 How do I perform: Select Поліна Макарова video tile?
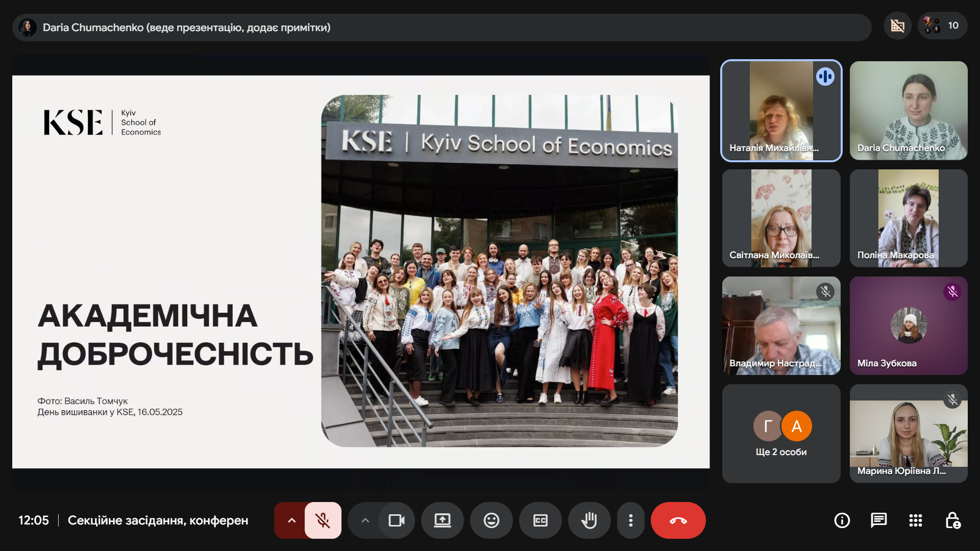909,218
